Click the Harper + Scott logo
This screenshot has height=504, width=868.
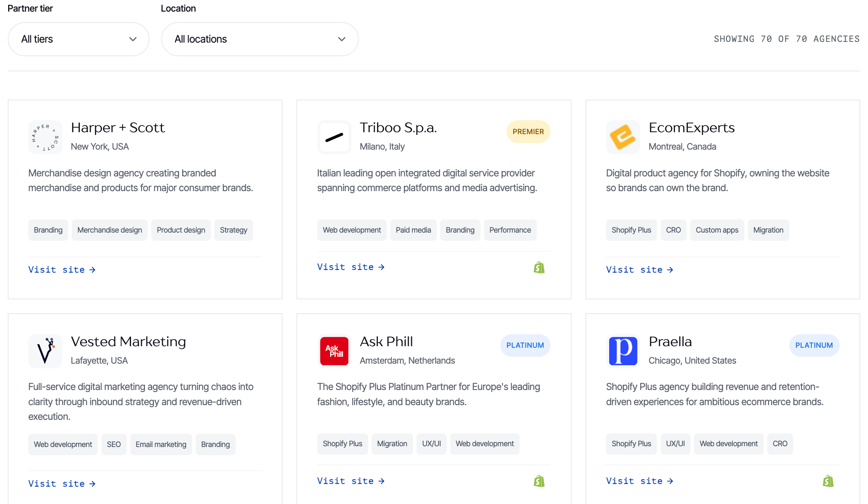point(45,137)
